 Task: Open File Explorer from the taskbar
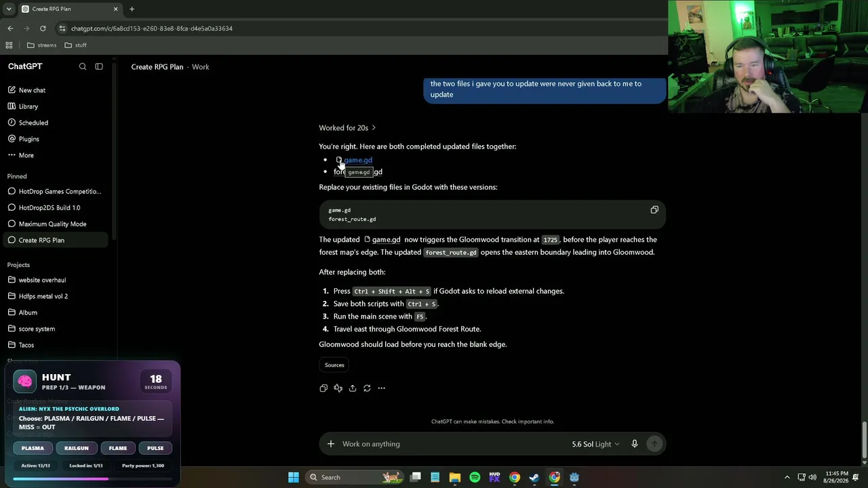[455, 477]
